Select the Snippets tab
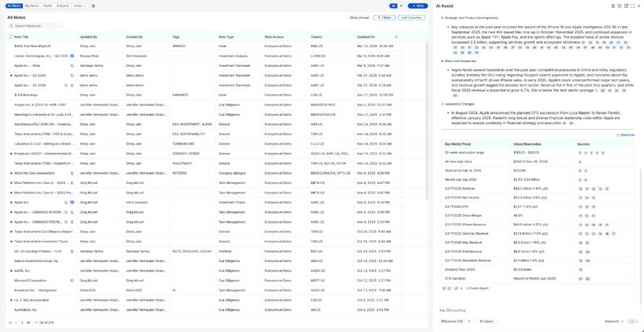The image size is (644, 332). tap(63, 6)
